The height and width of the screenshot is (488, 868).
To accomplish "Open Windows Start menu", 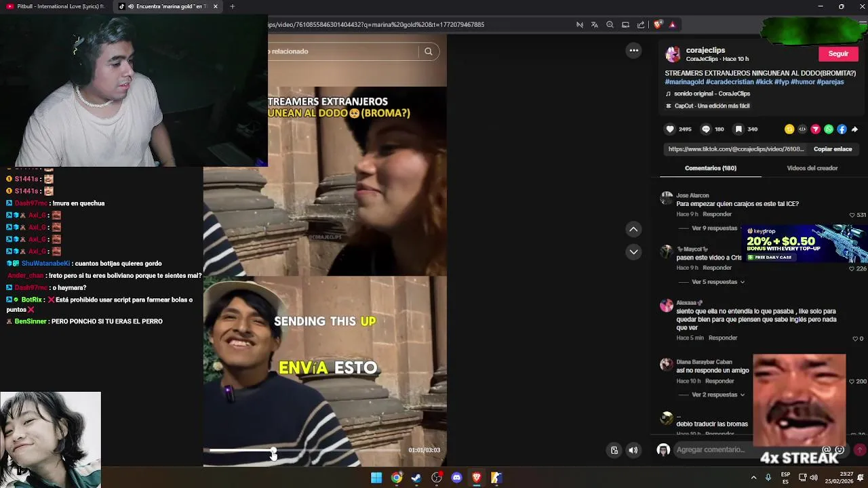I will click(376, 477).
